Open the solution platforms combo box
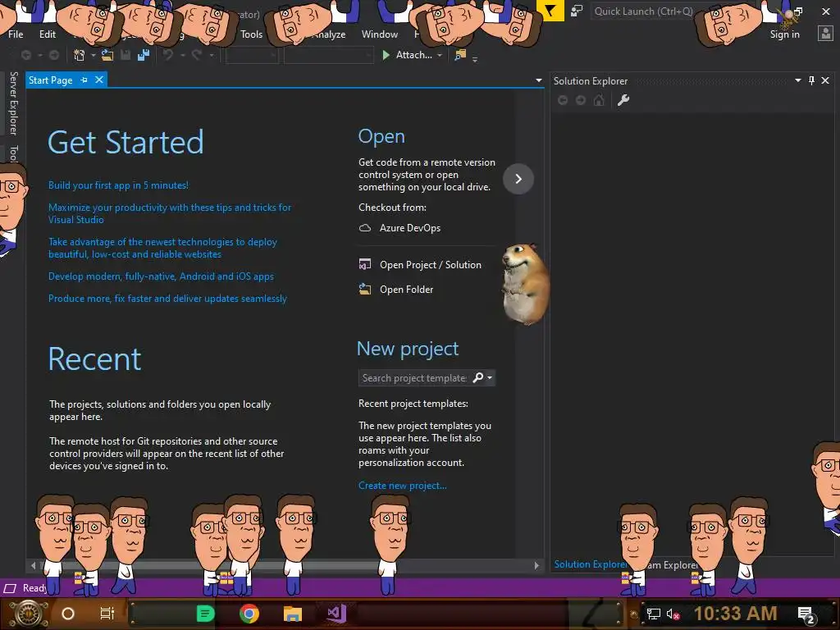840x630 pixels. [328, 55]
